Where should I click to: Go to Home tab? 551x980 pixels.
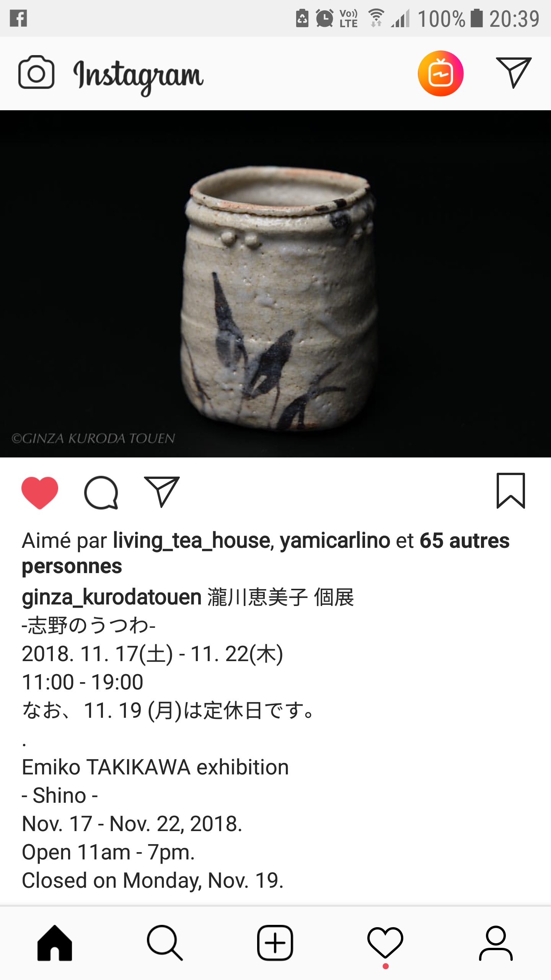tap(55, 943)
